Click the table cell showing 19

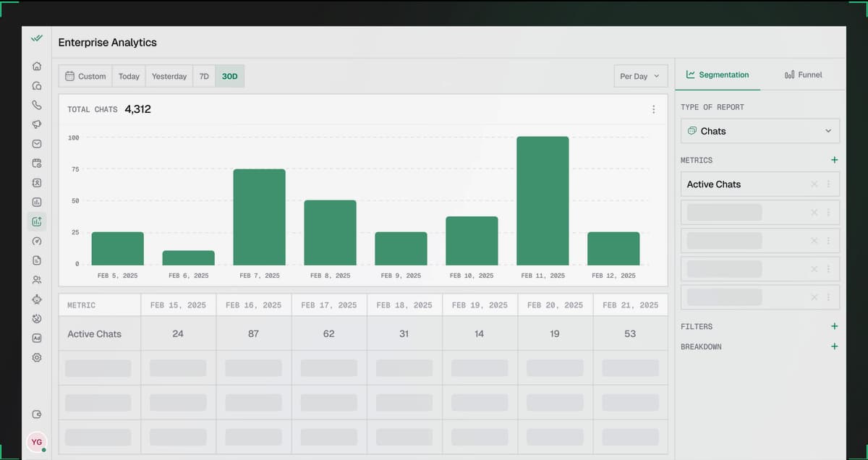[x=555, y=333]
